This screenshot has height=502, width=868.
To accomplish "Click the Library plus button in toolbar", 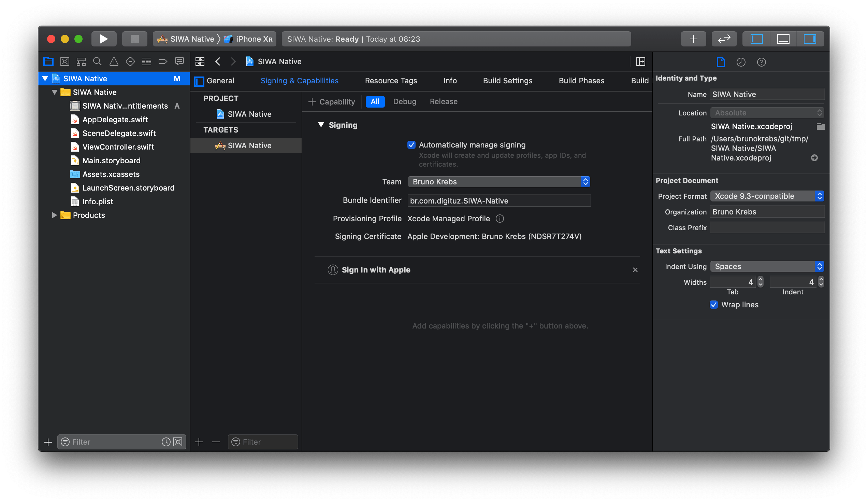I will (x=693, y=39).
